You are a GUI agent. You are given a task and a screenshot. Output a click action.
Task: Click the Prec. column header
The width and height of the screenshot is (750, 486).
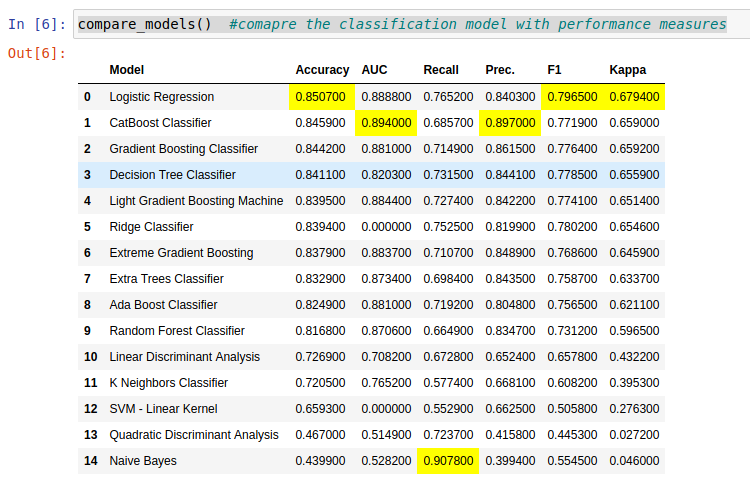pyautogui.click(x=500, y=70)
